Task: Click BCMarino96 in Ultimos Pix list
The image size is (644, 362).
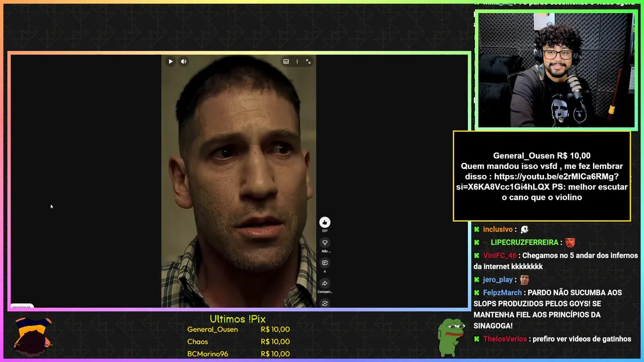Action: pos(207,353)
